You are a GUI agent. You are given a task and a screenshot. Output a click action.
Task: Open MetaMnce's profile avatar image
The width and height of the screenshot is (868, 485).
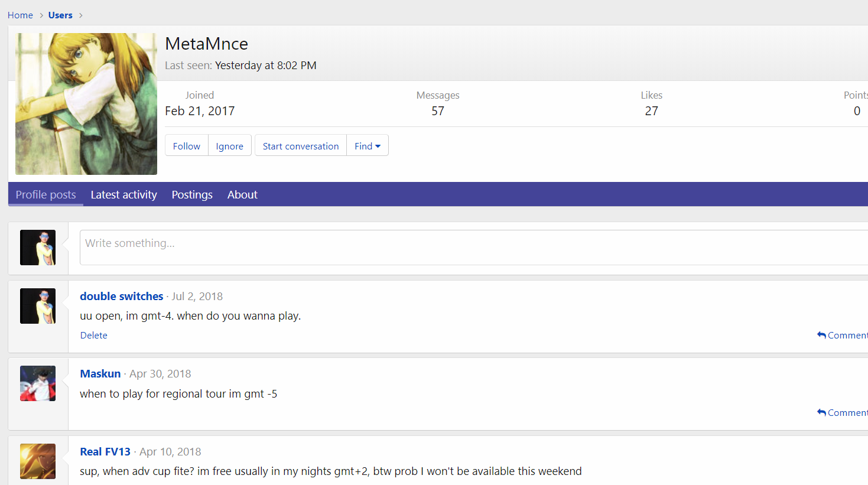tap(86, 104)
